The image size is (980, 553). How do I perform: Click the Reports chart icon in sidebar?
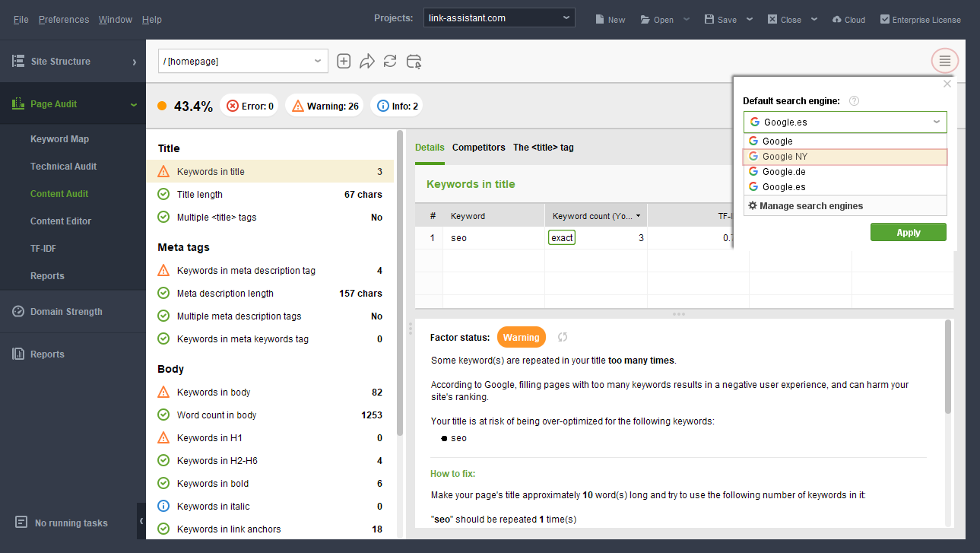click(x=18, y=354)
